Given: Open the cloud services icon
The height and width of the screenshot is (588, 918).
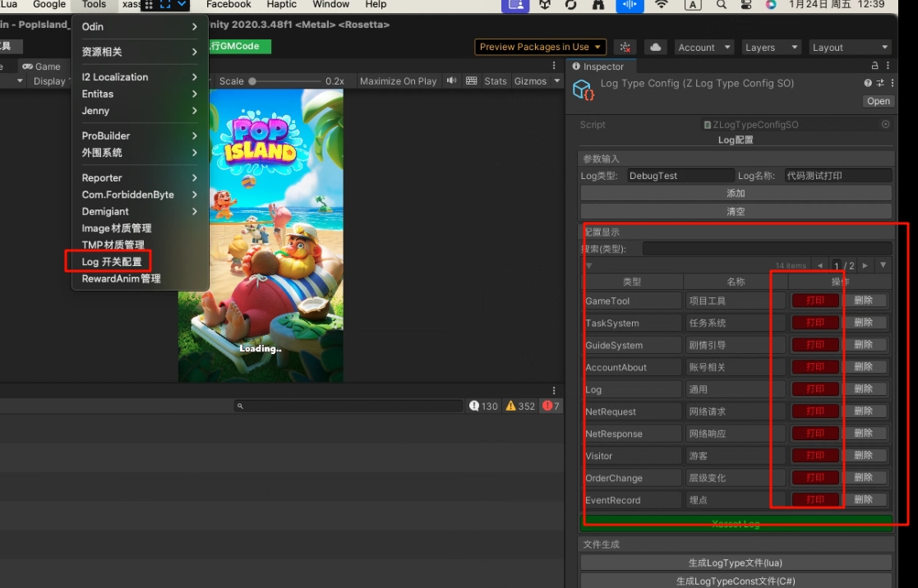Looking at the screenshot, I should [656, 48].
